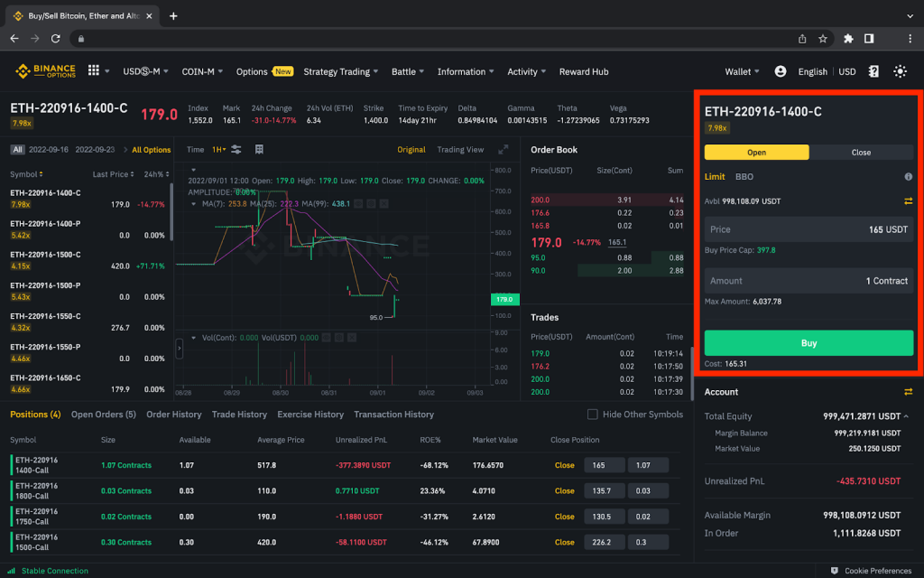Select BBO order type
Viewport: 924px width, 578px height.
[744, 176]
